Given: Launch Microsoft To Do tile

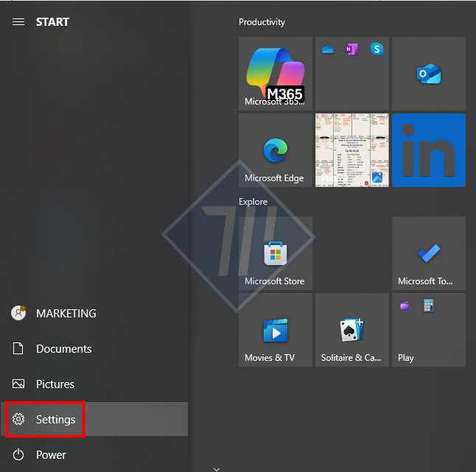Looking at the screenshot, I should 428,253.
